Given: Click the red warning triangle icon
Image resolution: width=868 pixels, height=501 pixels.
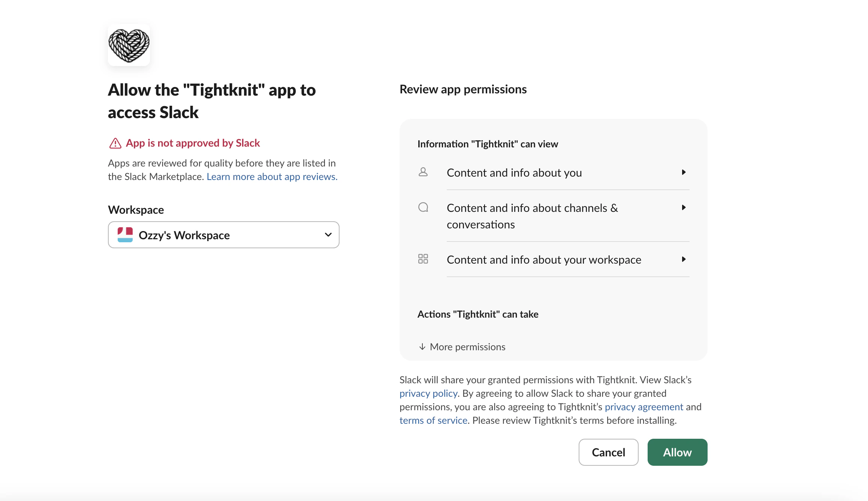Looking at the screenshot, I should click(x=115, y=143).
